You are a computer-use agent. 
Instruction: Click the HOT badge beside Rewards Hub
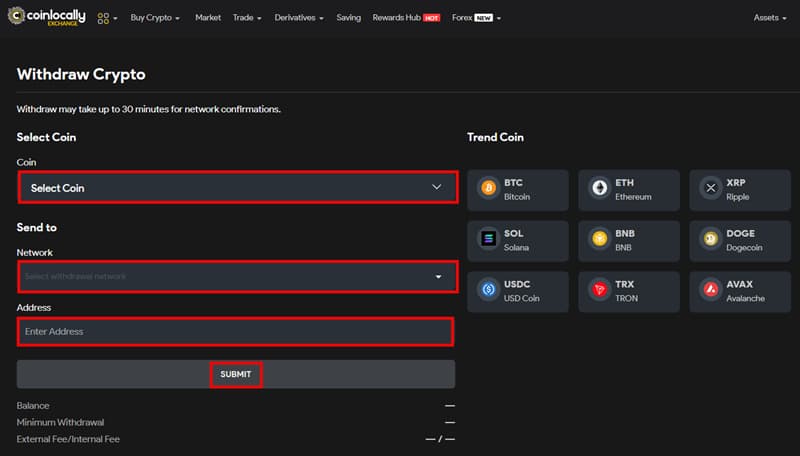click(x=431, y=18)
